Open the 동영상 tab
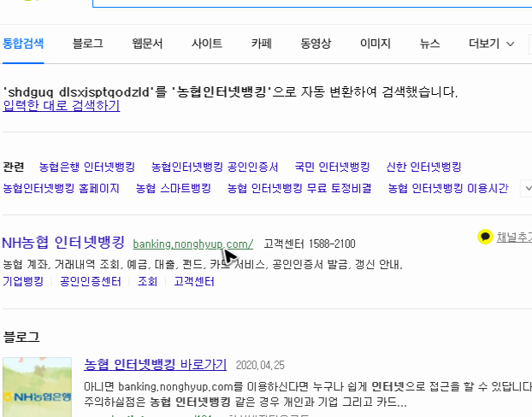532x417 pixels. click(x=316, y=44)
